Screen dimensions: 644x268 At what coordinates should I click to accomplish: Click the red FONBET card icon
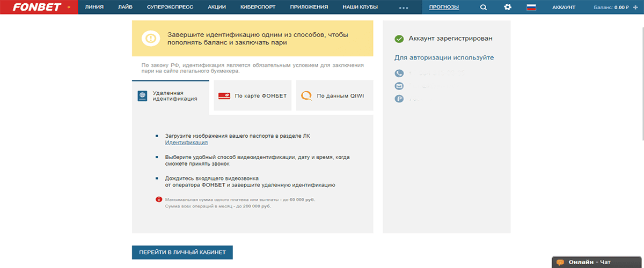224,95
